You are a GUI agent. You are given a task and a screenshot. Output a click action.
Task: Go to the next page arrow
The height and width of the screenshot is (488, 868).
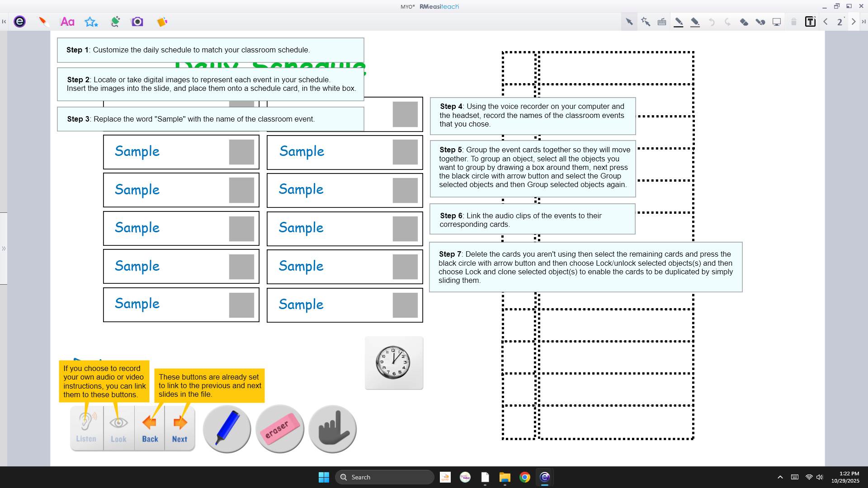click(854, 21)
